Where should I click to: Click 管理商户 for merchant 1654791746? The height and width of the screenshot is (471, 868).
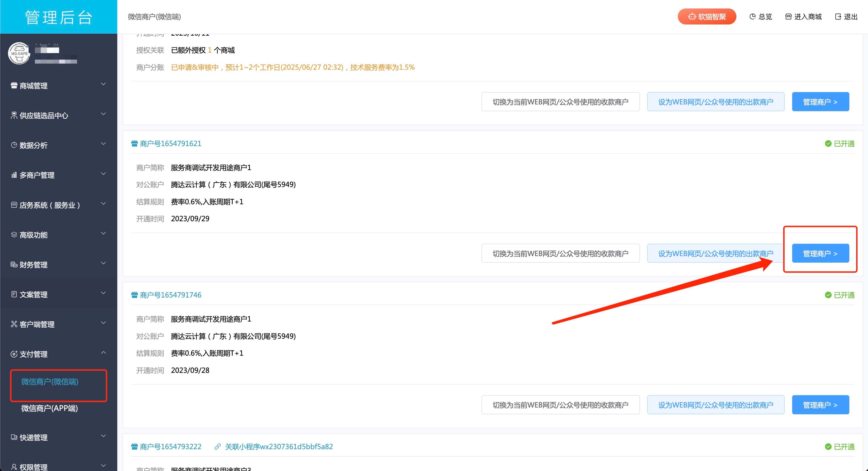[x=821, y=405]
